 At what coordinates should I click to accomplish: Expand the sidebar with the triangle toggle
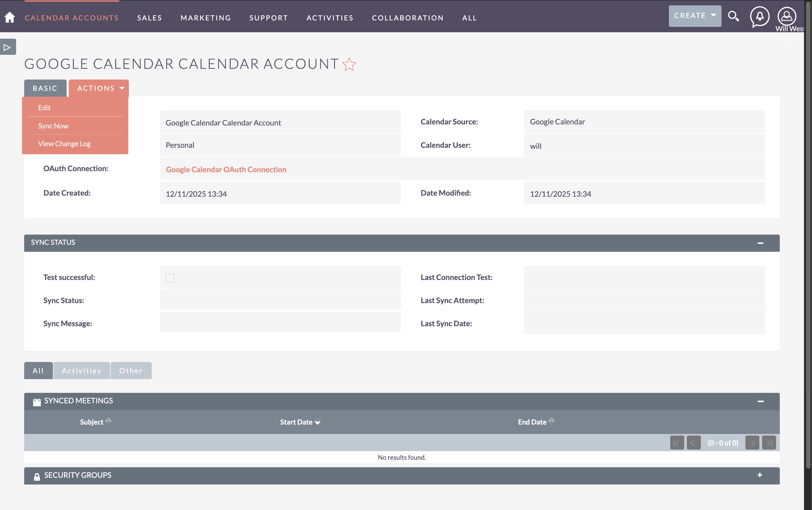8,47
